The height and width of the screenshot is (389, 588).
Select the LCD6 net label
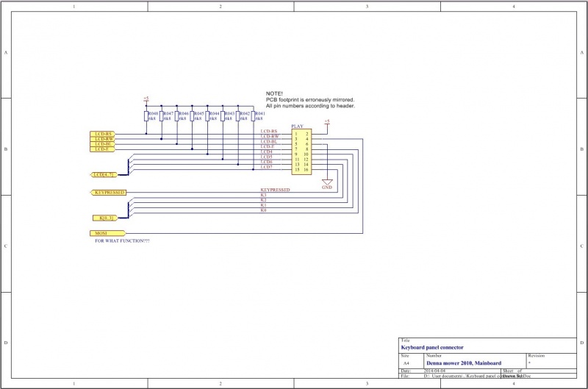coord(266,162)
